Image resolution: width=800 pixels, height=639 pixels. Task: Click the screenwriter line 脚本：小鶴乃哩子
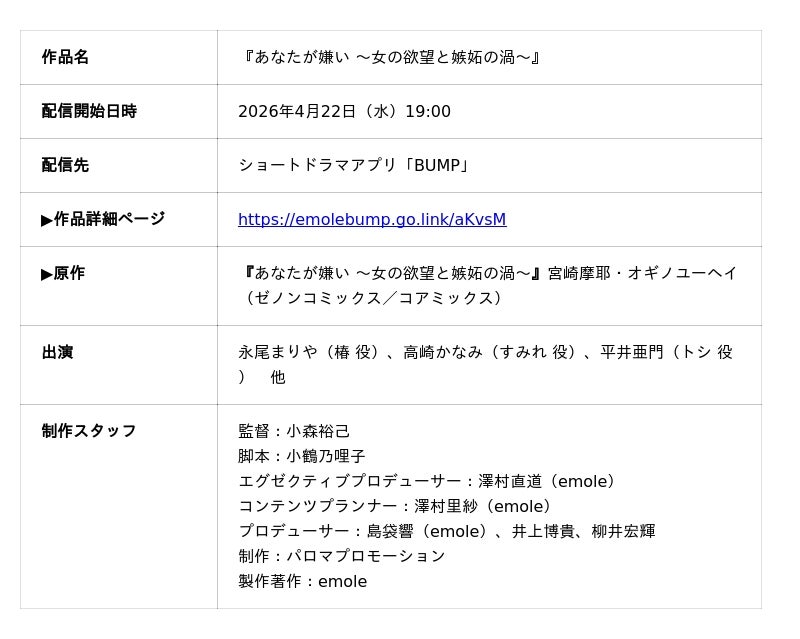[x=302, y=456]
